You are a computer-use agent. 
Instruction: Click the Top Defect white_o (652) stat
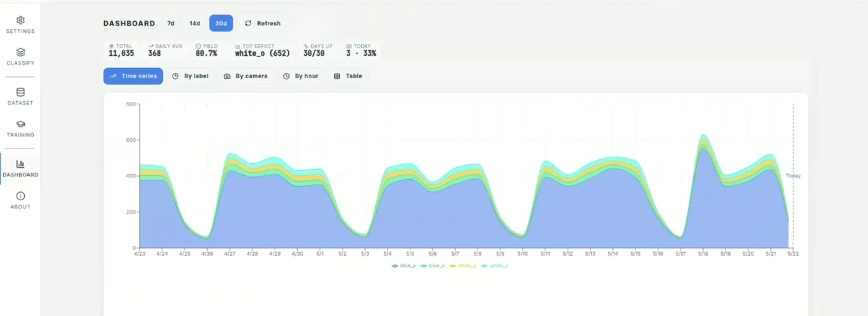[x=262, y=50]
